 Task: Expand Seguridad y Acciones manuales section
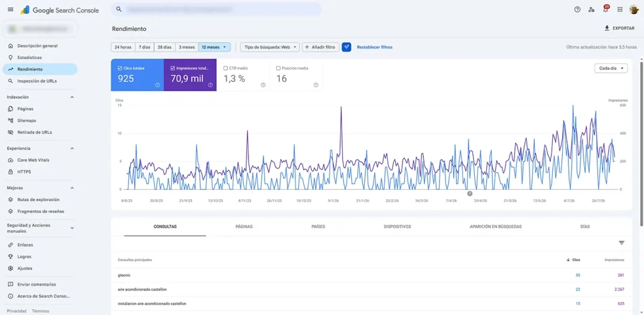coord(72,228)
